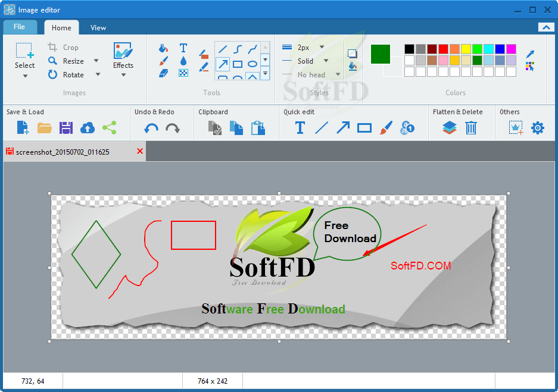This screenshot has height=392, width=558.
Task: Expand the Rotate dropdown arrow
Action: click(x=98, y=74)
